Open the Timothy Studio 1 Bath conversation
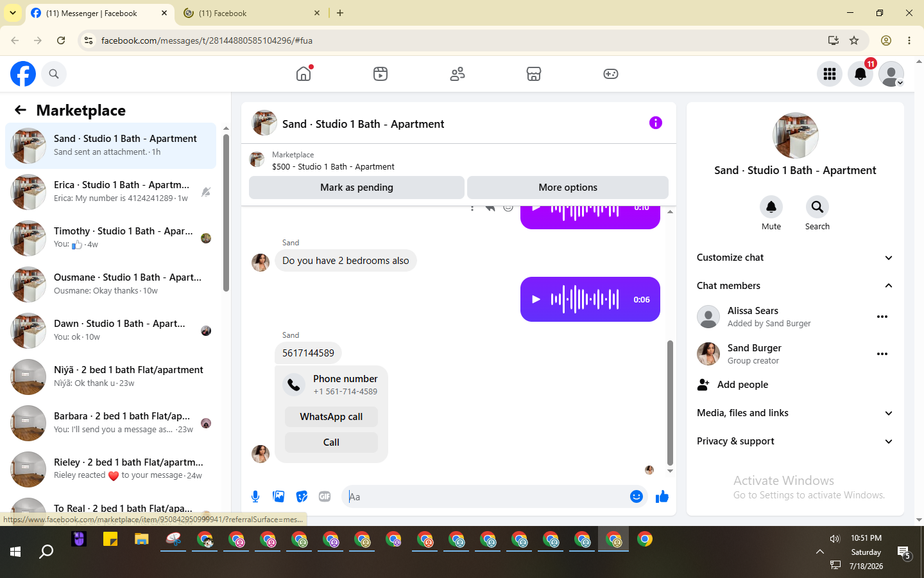The image size is (924, 578). point(110,238)
